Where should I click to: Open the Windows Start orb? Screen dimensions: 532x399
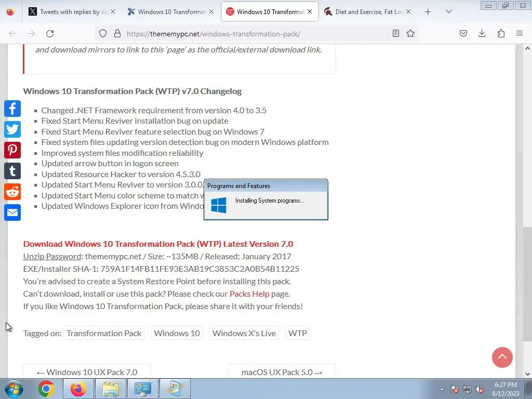coord(14,389)
